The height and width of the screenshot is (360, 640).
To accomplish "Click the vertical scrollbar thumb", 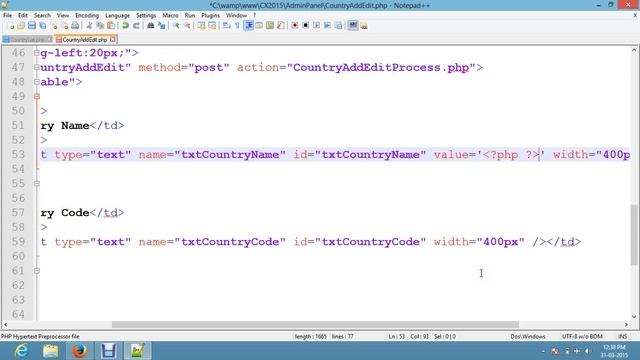I will tap(634, 235).
